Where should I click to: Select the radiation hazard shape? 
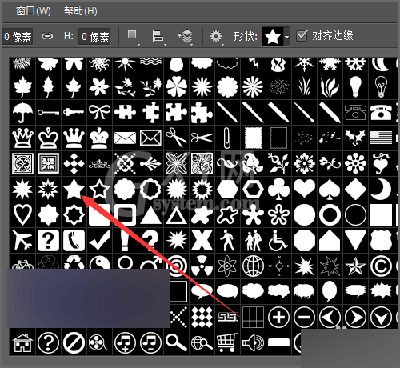point(202,266)
